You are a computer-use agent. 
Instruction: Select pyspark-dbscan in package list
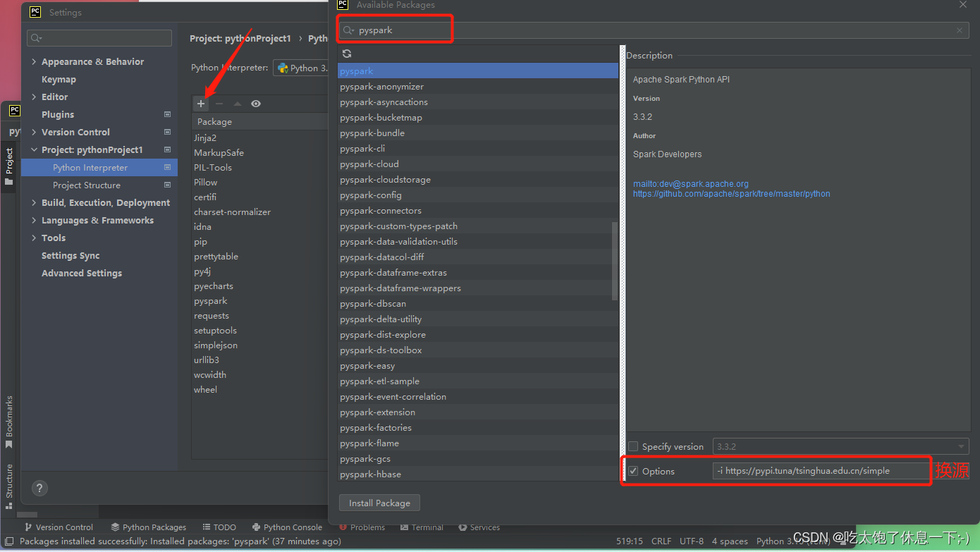478,304
